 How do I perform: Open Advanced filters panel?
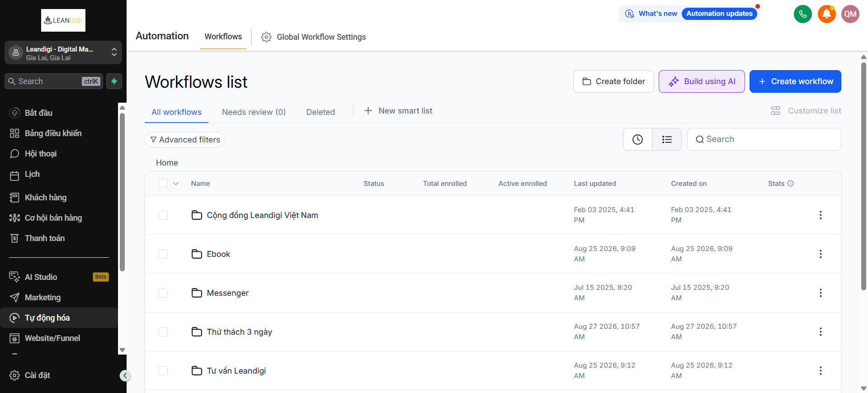[x=185, y=140]
